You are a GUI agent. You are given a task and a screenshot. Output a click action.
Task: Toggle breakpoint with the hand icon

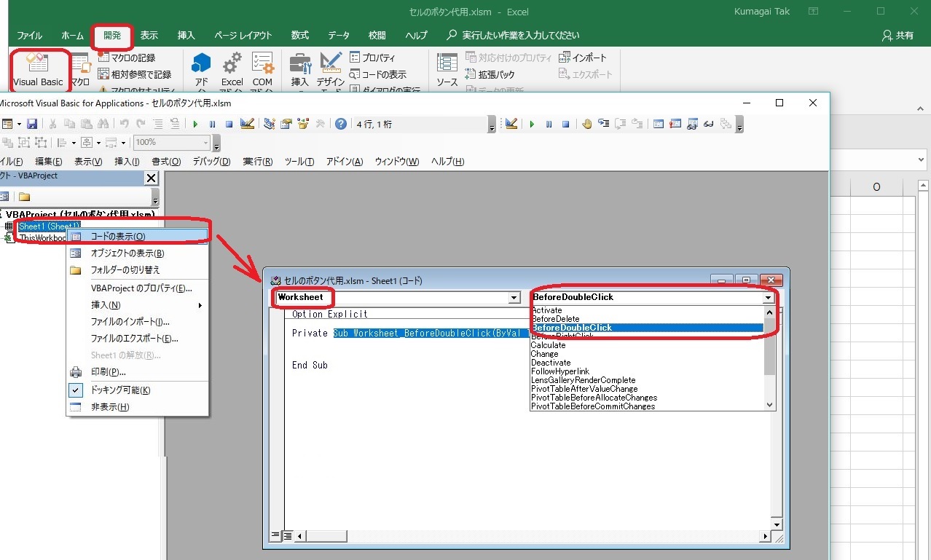(x=587, y=124)
